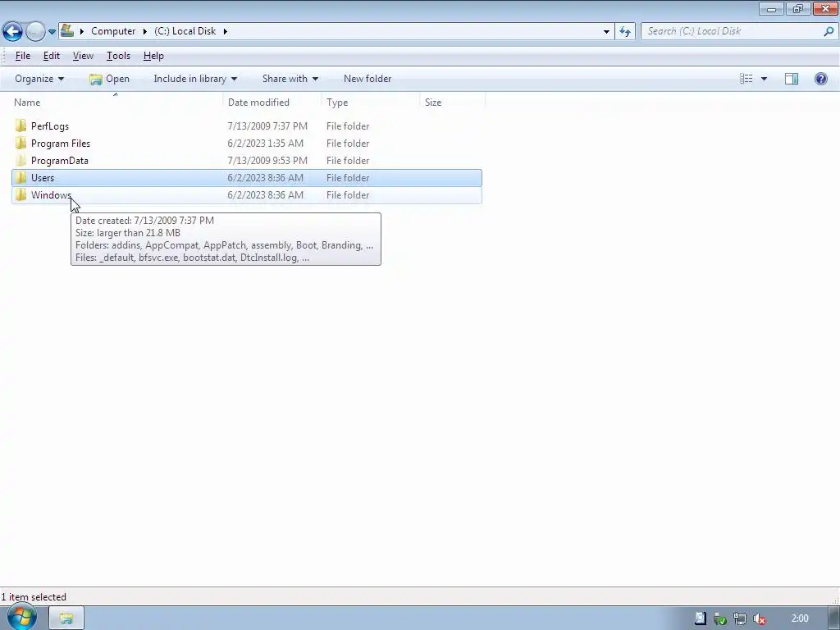
Task: Open the Tools menu
Action: coord(118,56)
